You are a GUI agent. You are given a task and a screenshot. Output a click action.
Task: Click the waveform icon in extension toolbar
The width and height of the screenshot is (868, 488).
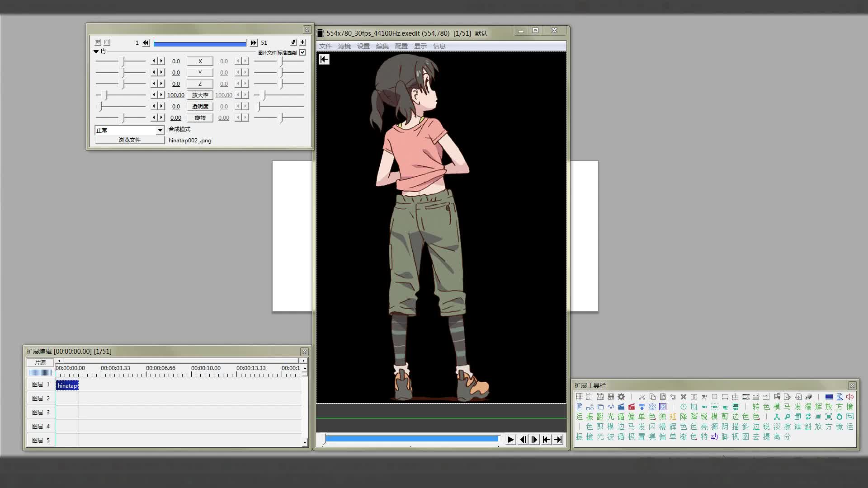click(x=611, y=407)
